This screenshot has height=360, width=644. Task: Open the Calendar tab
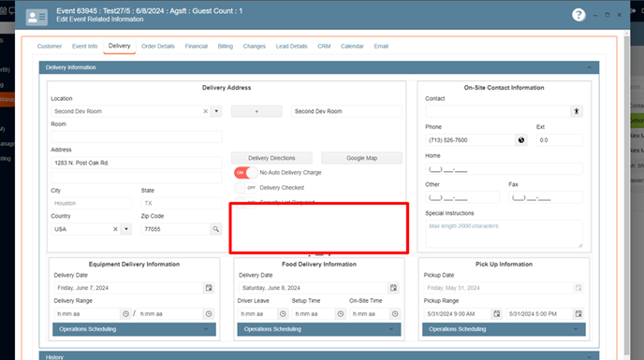(x=352, y=46)
